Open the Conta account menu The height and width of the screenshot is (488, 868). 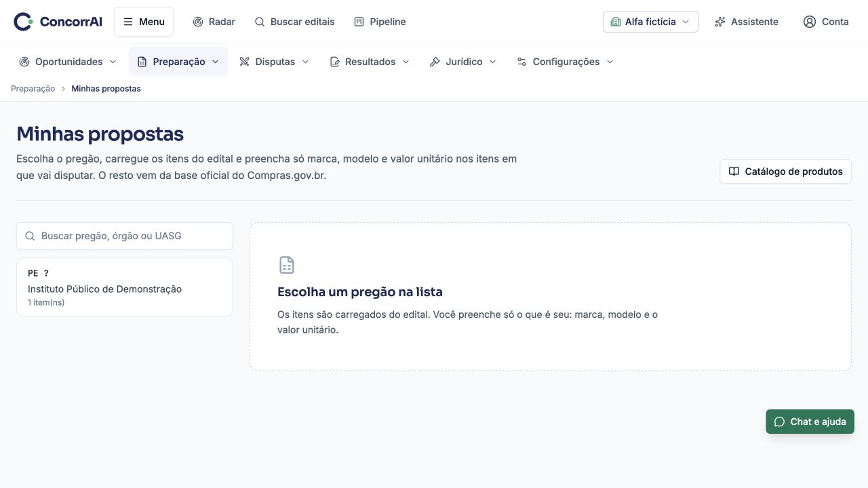click(x=826, y=22)
